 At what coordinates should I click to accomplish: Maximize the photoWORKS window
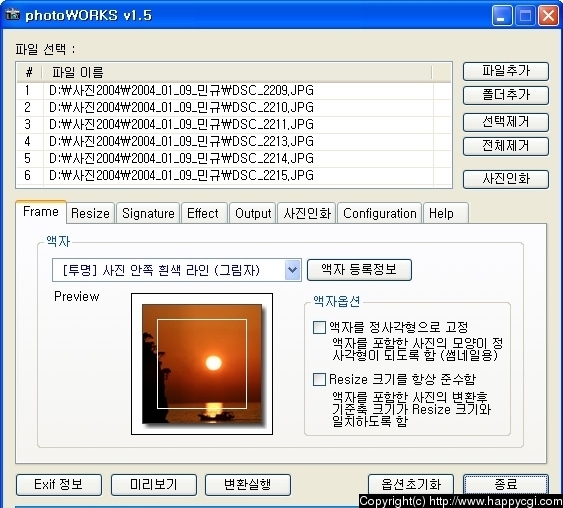coord(525,16)
